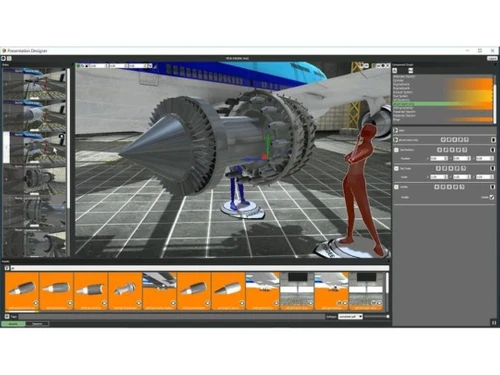Click the first icon in Visible icon row
Screen dimensions: 500x375
(437, 187)
